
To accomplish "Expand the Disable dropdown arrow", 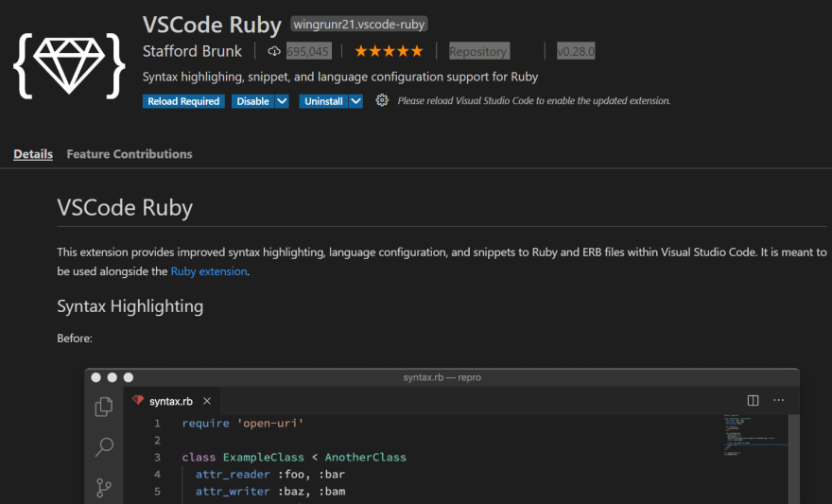I will (282, 101).
